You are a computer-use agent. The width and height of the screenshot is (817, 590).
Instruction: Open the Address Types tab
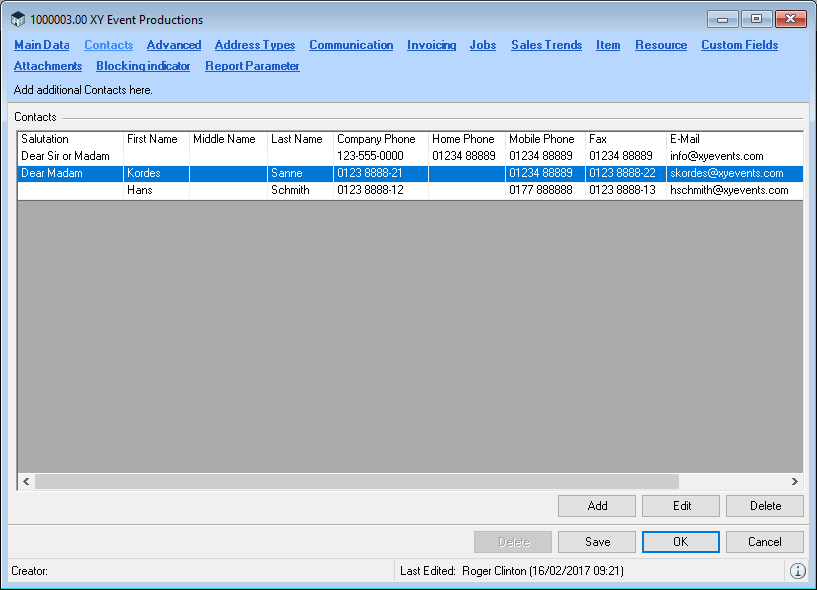tap(255, 45)
